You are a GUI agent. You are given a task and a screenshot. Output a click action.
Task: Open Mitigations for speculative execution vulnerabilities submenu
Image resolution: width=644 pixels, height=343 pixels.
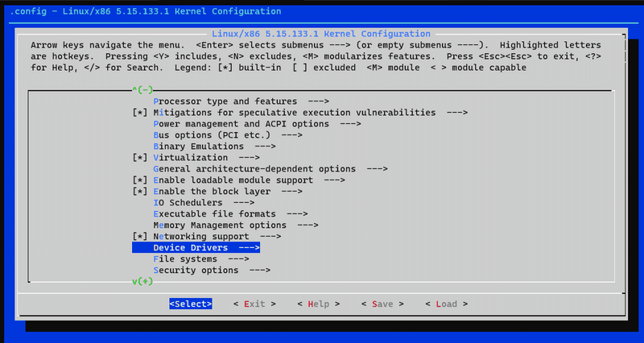pyautogui.click(x=311, y=113)
